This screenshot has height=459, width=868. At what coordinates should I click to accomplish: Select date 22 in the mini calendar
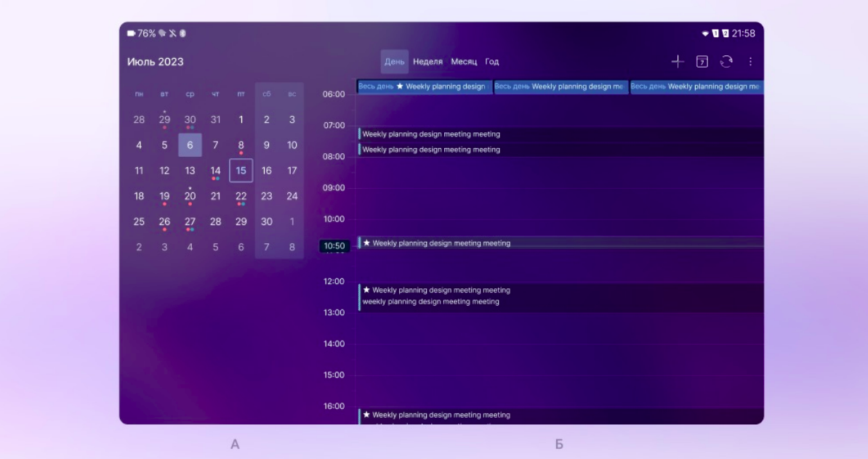coord(241,196)
